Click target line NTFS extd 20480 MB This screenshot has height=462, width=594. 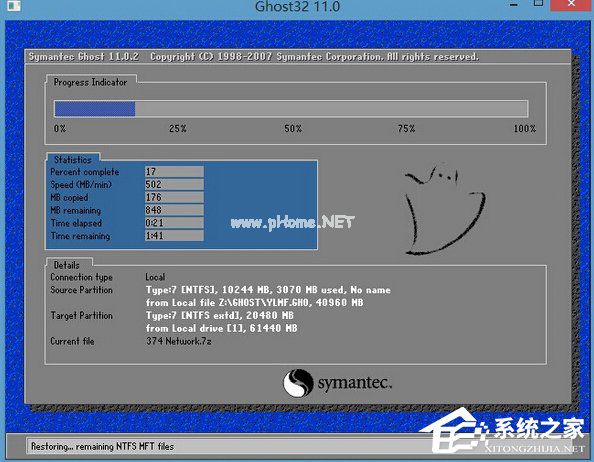point(220,315)
